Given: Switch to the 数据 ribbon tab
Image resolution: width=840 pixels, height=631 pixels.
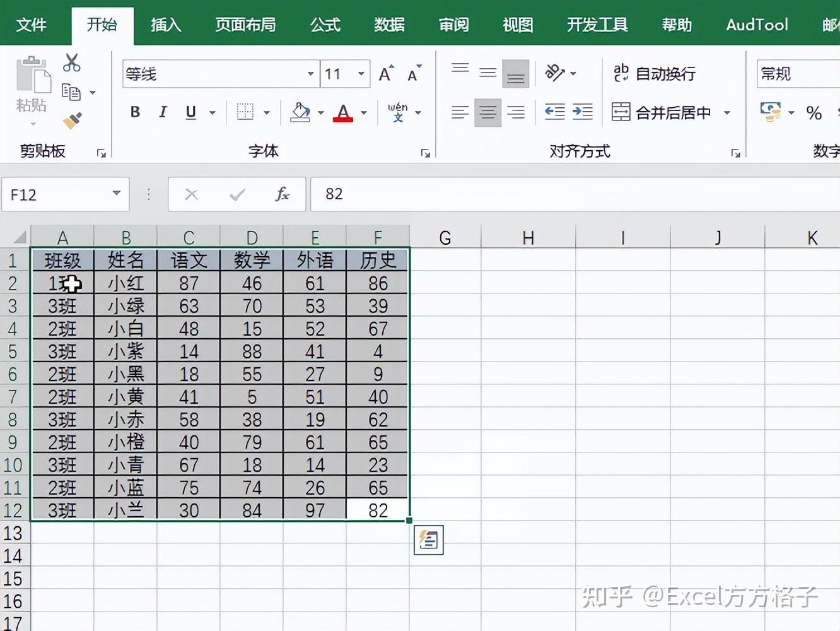Looking at the screenshot, I should (x=389, y=25).
